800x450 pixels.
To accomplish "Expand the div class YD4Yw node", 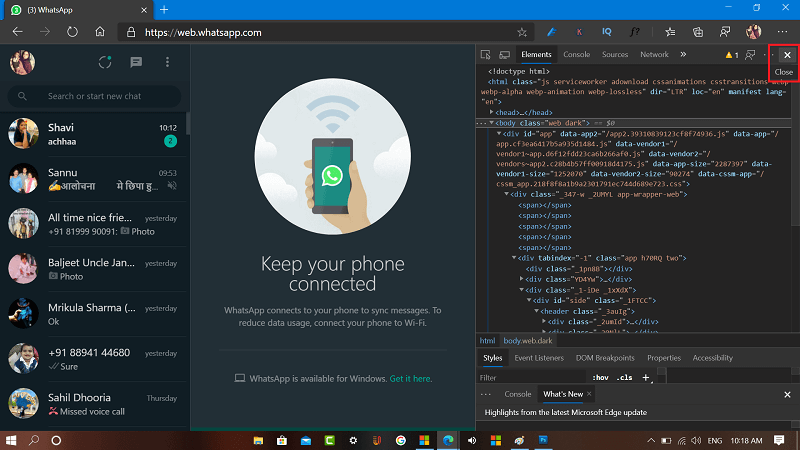I will tap(521, 279).
